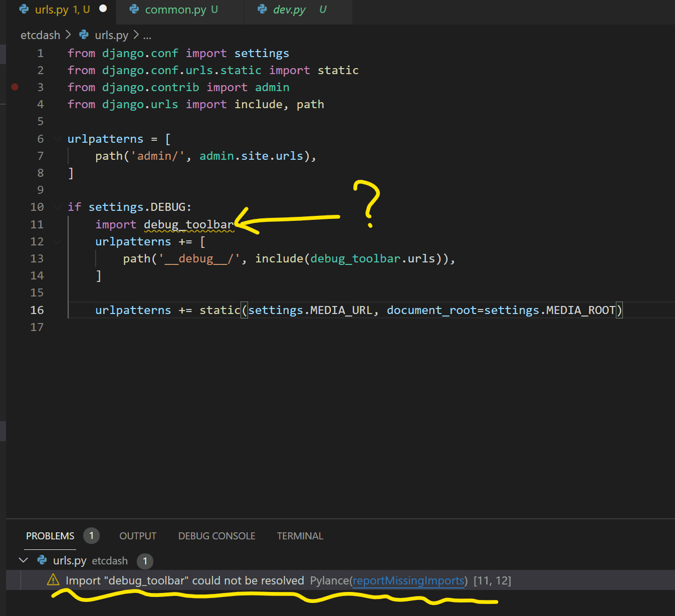Image resolution: width=675 pixels, height=616 pixels.
Task: Click the unsaved dot on urls.py tab
Action: point(103,9)
